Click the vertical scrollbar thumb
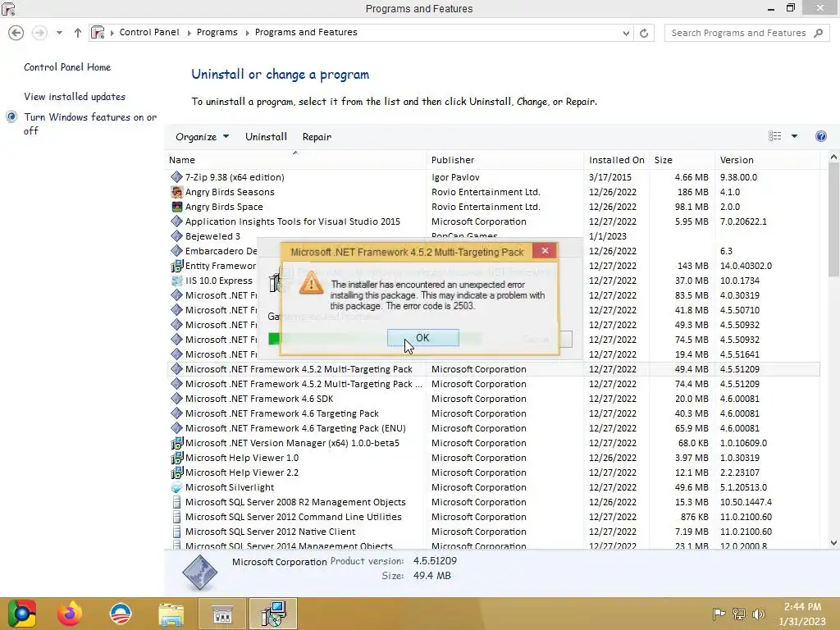 click(x=833, y=220)
